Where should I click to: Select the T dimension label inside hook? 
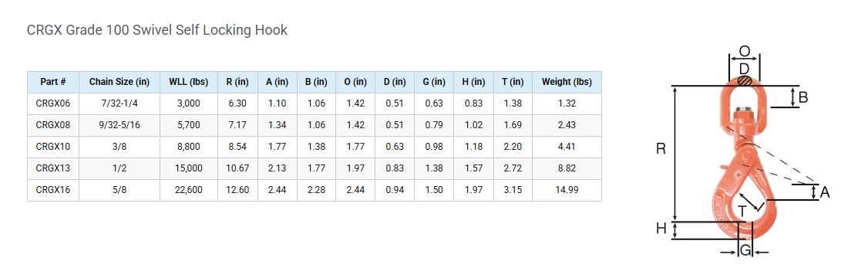(743, 210)
